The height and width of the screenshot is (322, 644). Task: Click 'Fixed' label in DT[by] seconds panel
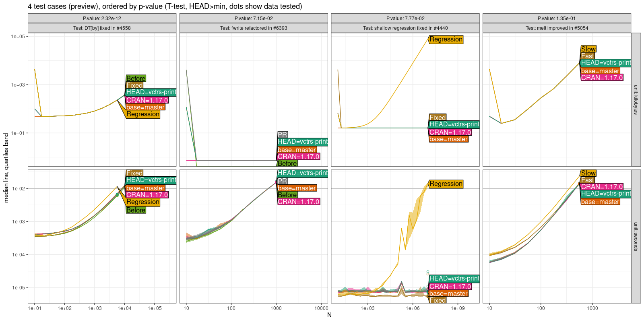[x=134, y=173]
